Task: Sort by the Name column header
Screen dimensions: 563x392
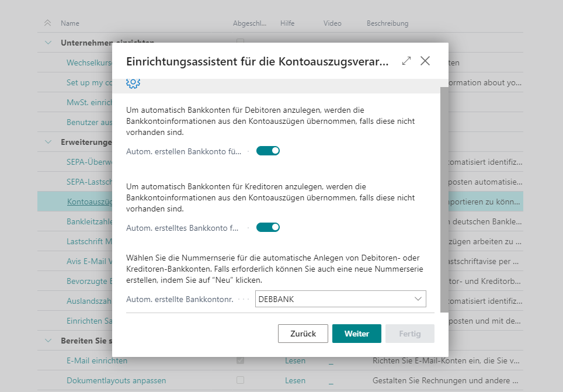Action: coord(70,23)
